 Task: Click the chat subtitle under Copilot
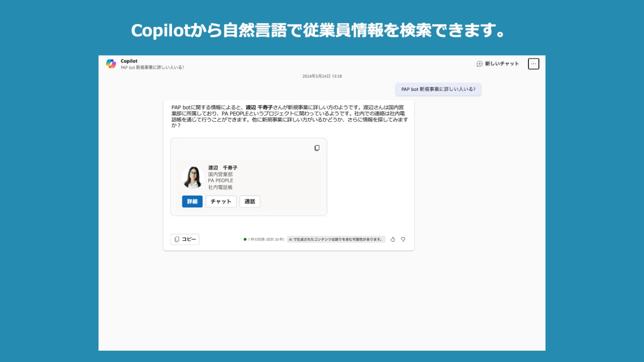point(152,67)
